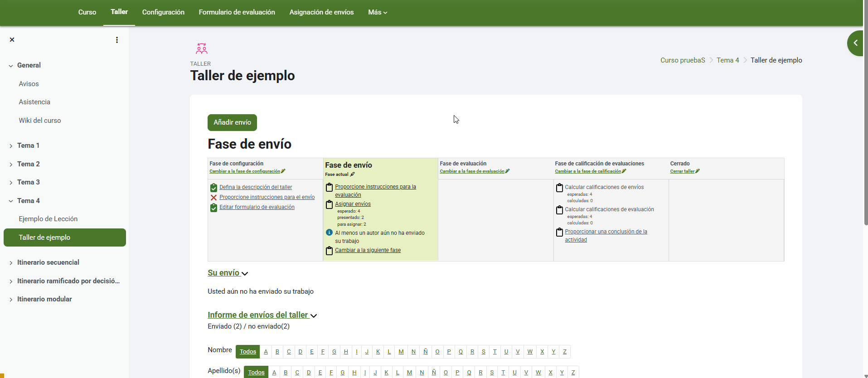Click the info icon beside Al menos un autor
This screenshot has height=378, width=868.
tap(330, 233)
